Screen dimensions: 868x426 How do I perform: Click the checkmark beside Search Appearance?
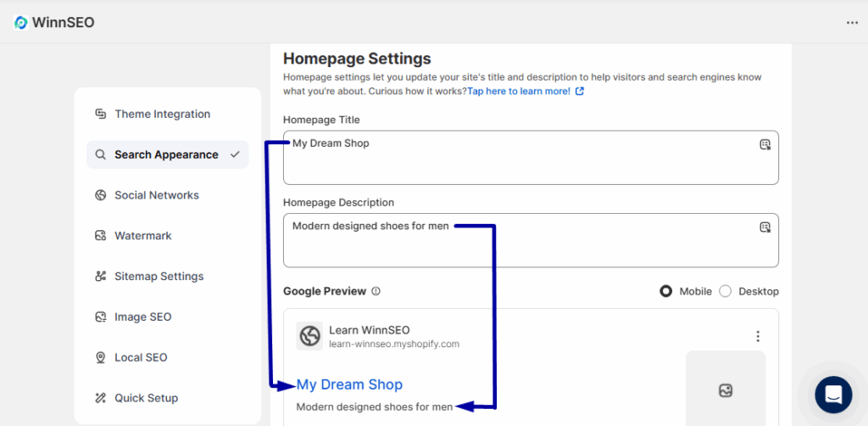(x=235, y=154)
